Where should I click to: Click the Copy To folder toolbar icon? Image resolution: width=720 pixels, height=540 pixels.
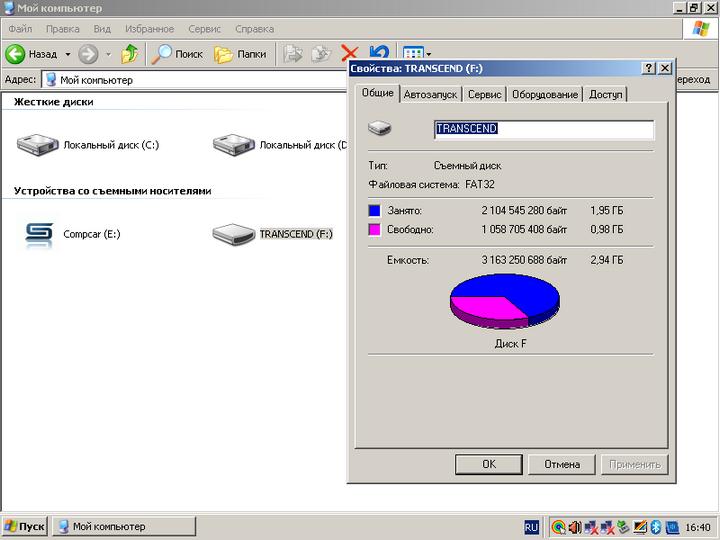321,54
